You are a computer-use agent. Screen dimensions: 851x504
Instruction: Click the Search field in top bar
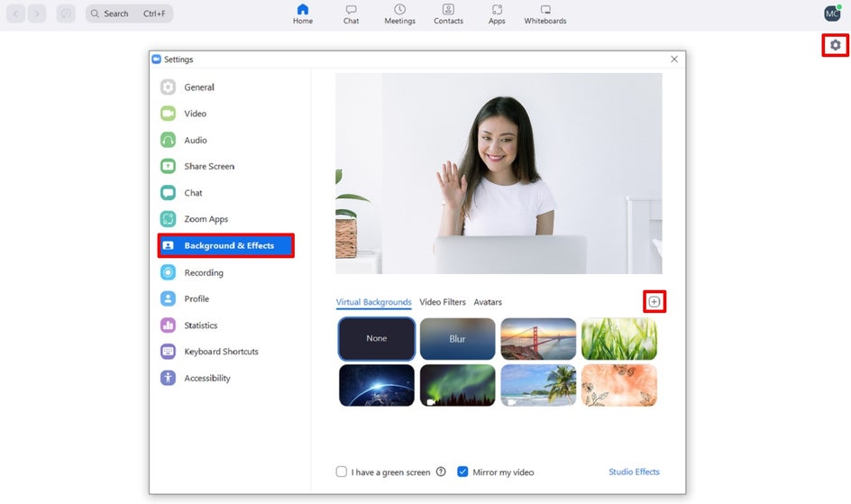point(129,14)
